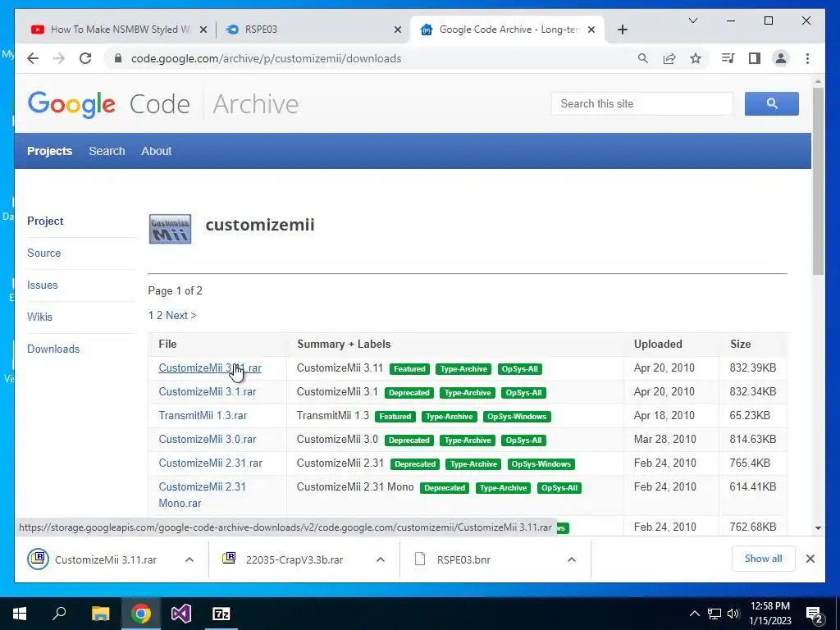This screenshot has height=630, width=840.
Task: Download CustomizeMii 3.1.rar
Action: [x=208, y=391]
